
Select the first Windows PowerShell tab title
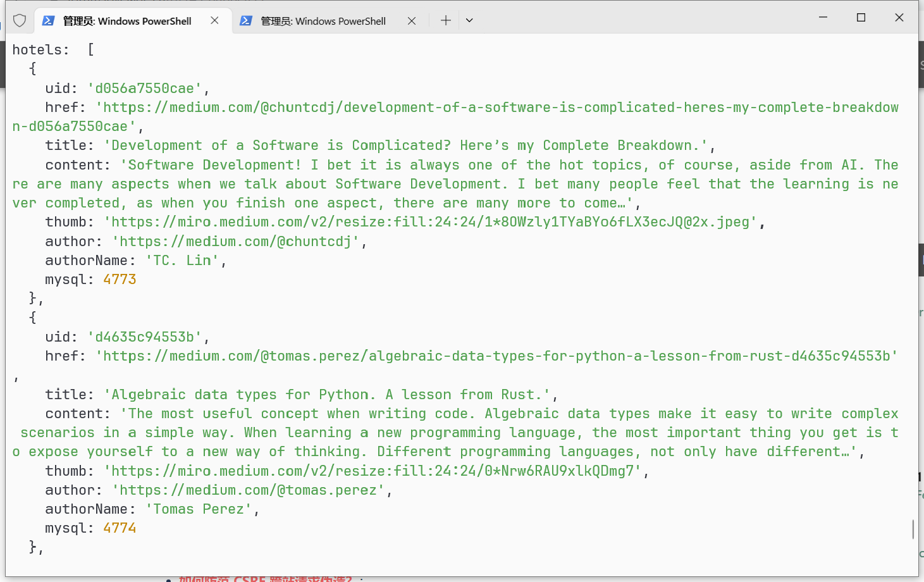[127, 21]
